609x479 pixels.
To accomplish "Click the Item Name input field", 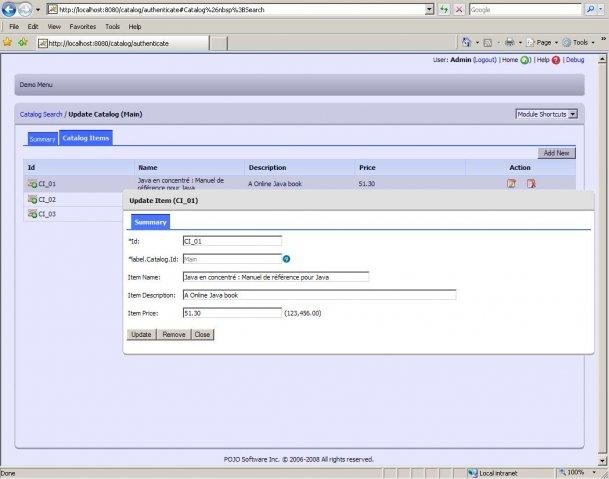I will pos(276,277).
